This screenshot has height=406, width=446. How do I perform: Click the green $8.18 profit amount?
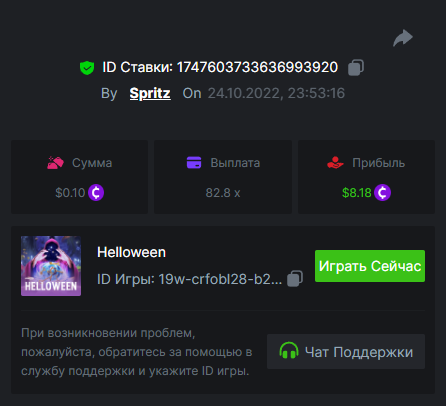pos(357,193)
